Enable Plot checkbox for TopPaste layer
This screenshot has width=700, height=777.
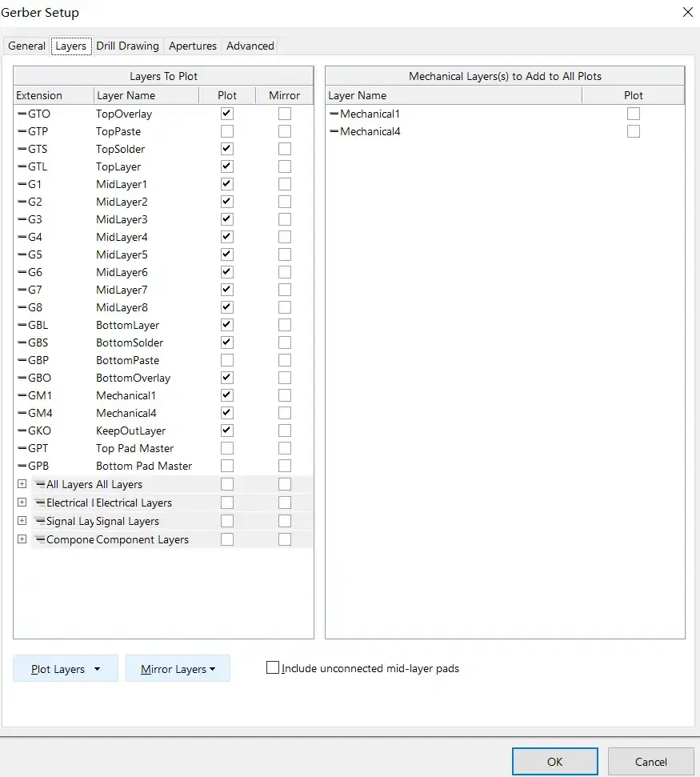[x=227, y=131]
